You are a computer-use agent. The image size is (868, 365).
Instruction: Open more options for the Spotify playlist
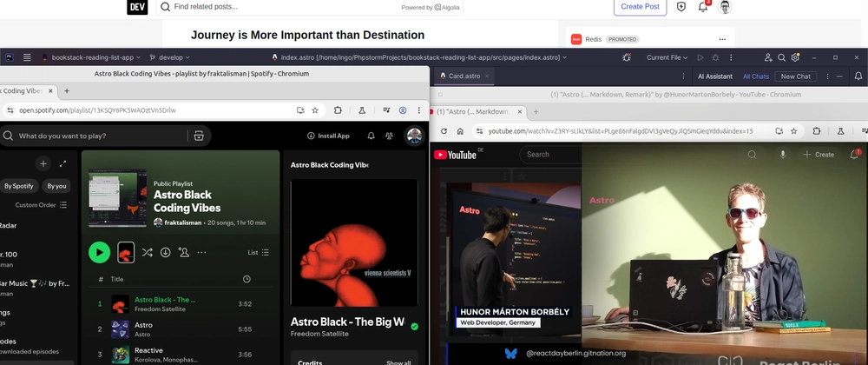[x=201, y=253]
